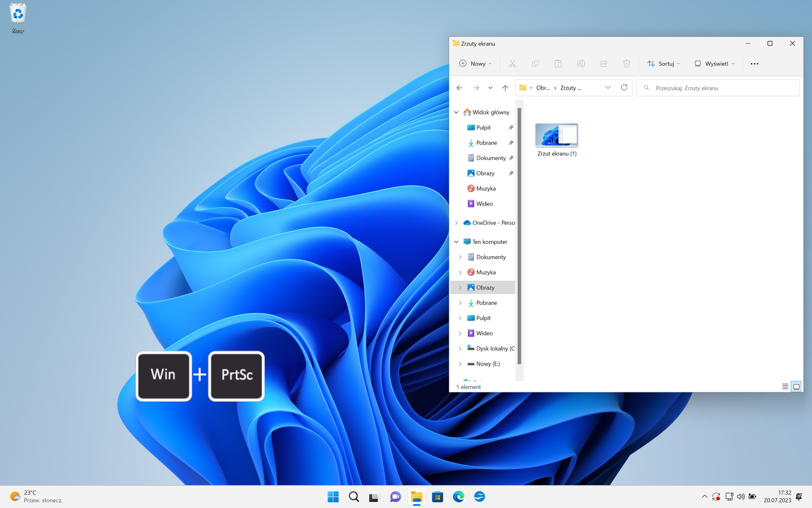Collapse the Ten komputer section
The height and width of the screenshot is (508, 812).
click(456, 241)
